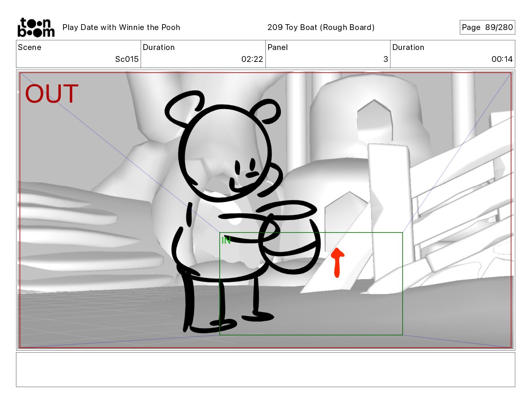Click the green 'IN' camera label
The height and width of the screenshot is (411, 532).
[x=226, y=240]
